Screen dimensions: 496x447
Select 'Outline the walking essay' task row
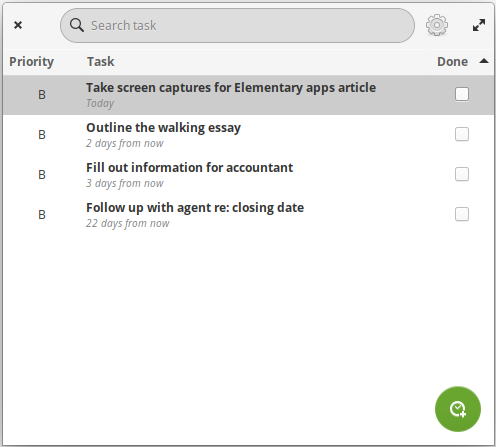(x=248, y=135)
